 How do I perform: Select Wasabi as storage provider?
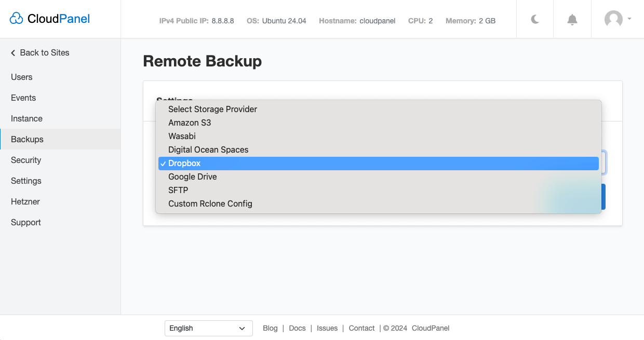tap(182, 136)
